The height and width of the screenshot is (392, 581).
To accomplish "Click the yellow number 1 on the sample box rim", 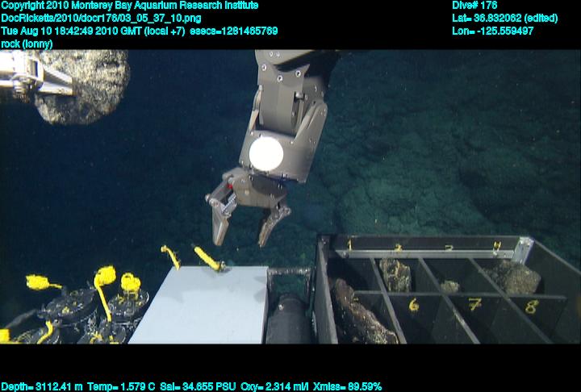I will [349, 244].
